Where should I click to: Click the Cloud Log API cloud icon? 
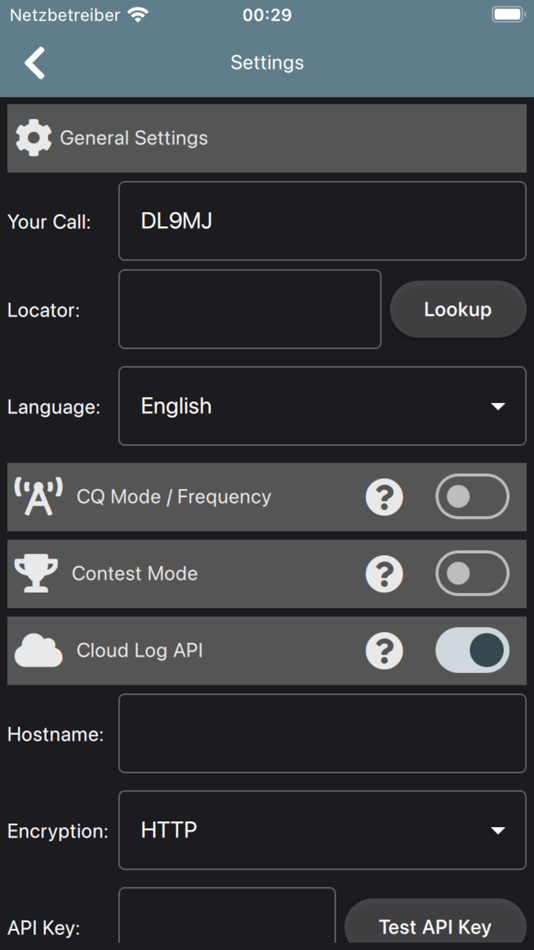coord(38,651)
